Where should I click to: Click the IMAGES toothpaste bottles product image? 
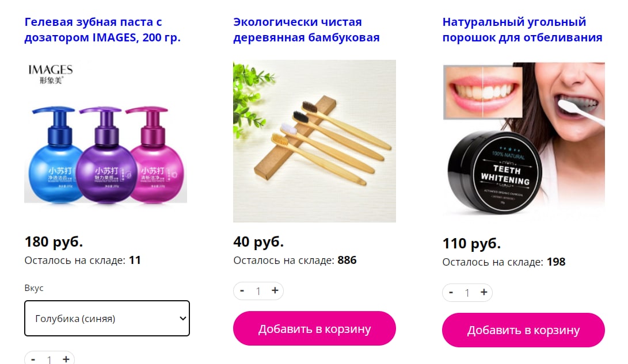[x=106, y=132]
